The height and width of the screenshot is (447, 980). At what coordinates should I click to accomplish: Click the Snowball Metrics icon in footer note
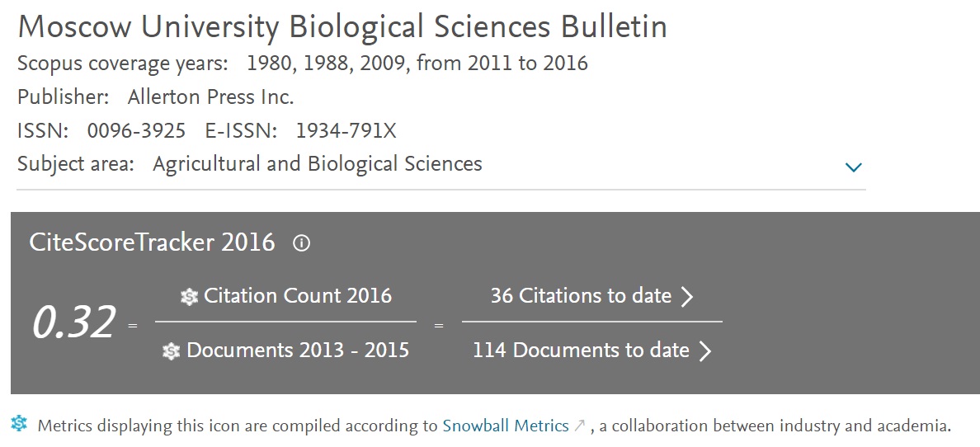coord(19,424)
